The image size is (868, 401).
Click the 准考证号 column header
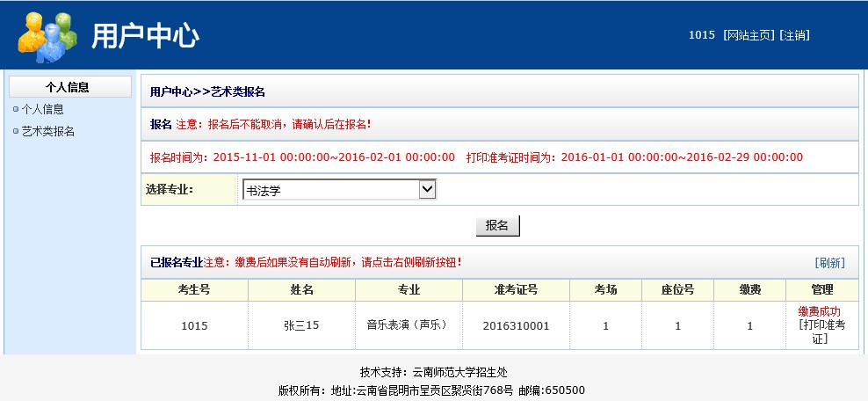(x=516, y=290)
